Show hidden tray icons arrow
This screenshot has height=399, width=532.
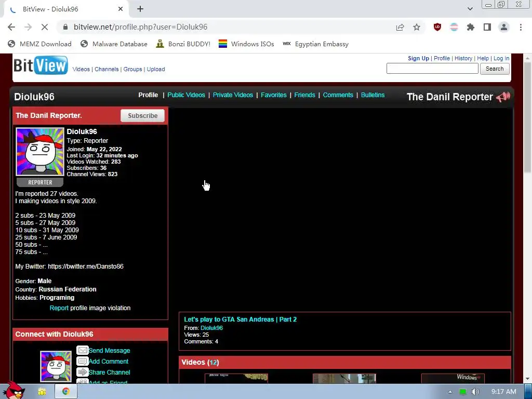point(450,392)
